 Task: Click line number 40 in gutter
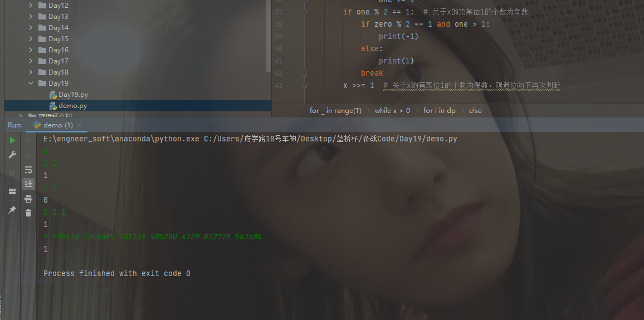(279, 48)
